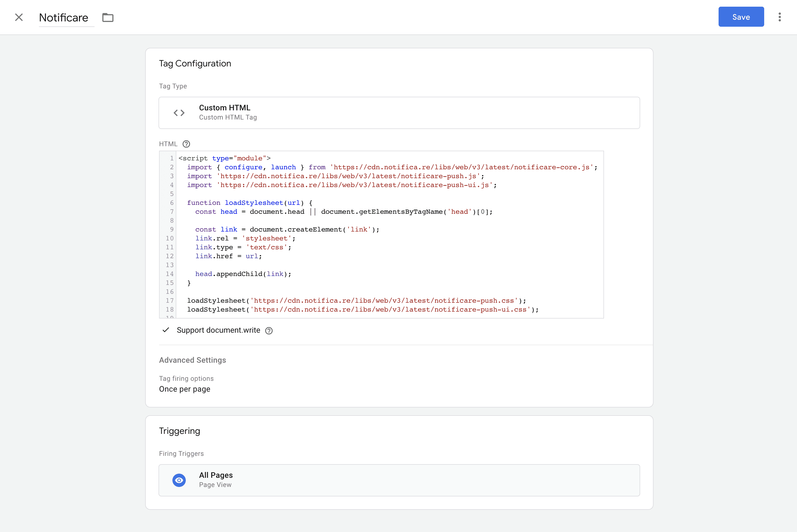The height and width of the screenshot is (532, 797).
Task: Click the Custom HTML code icon
Action: click(x=179, y=113)
